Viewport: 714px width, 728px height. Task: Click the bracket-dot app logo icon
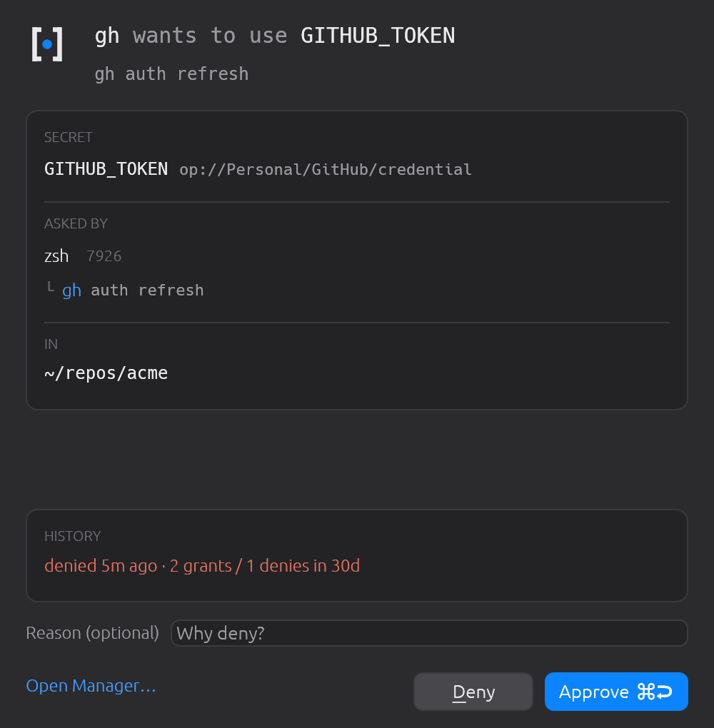tap(47, 44)
